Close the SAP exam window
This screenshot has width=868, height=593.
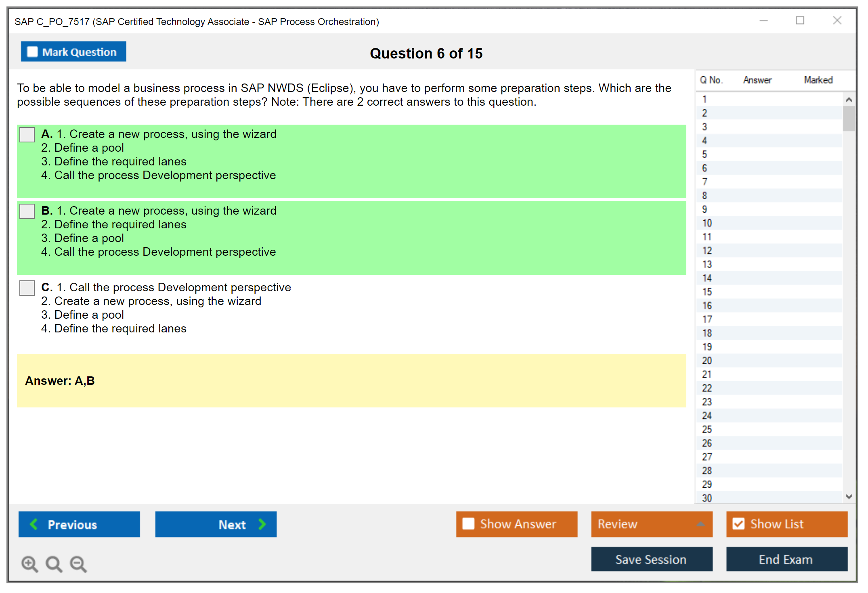(x=837, y=21)
